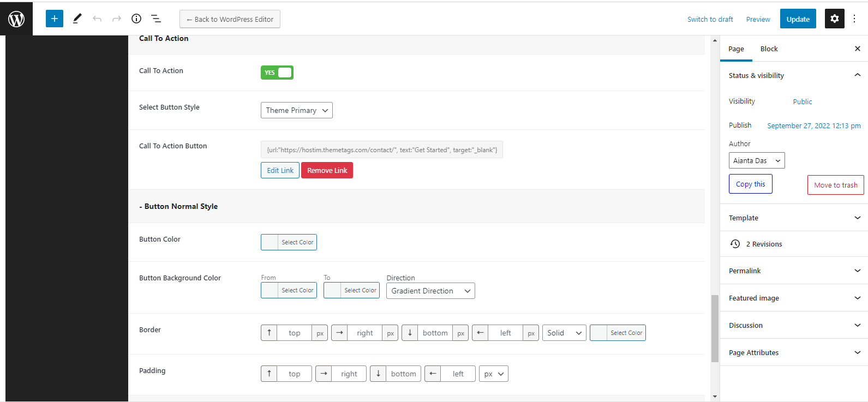Open the three-dot Options menu
The height and width of the screenshot is (402, 868).
tap(855, 19)
